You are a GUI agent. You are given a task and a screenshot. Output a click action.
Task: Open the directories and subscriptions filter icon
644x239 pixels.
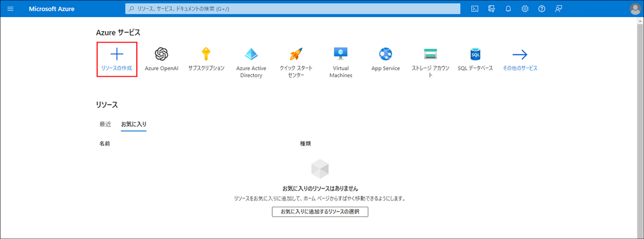(x=491, y=9)
